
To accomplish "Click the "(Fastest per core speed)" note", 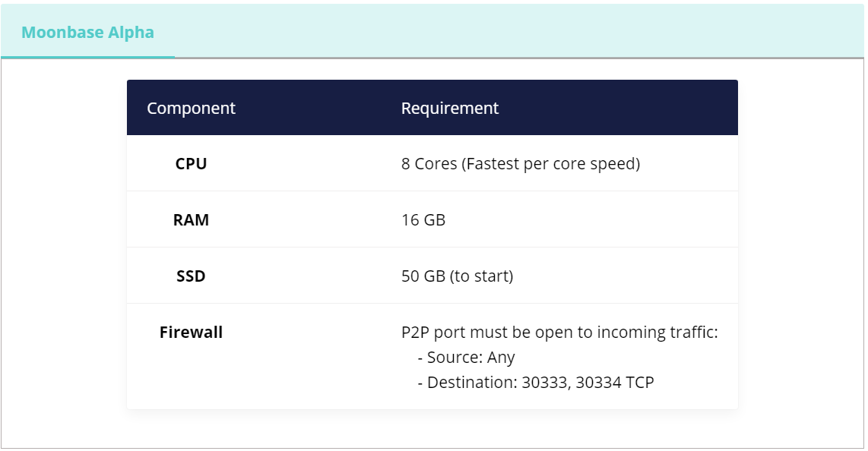I will click(550, 163).
